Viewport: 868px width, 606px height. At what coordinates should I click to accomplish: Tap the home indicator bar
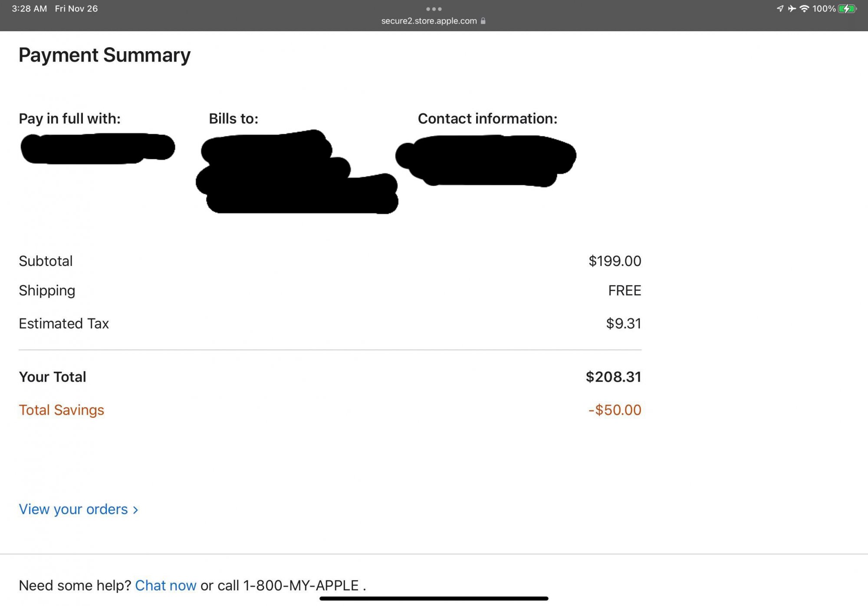coord(434,599)
